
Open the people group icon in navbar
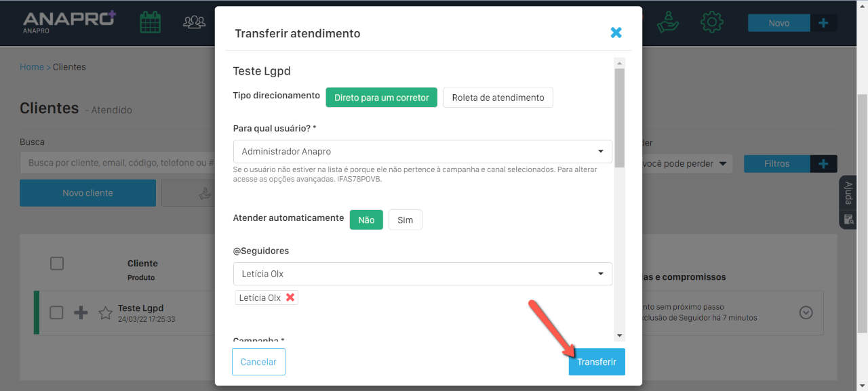tap(194, 22)
